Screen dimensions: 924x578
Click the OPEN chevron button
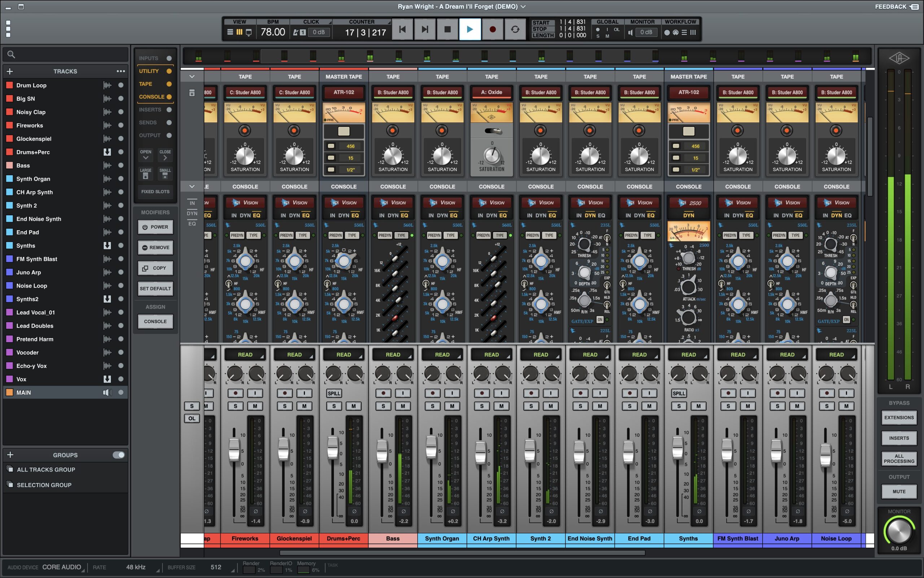(145, 155)
